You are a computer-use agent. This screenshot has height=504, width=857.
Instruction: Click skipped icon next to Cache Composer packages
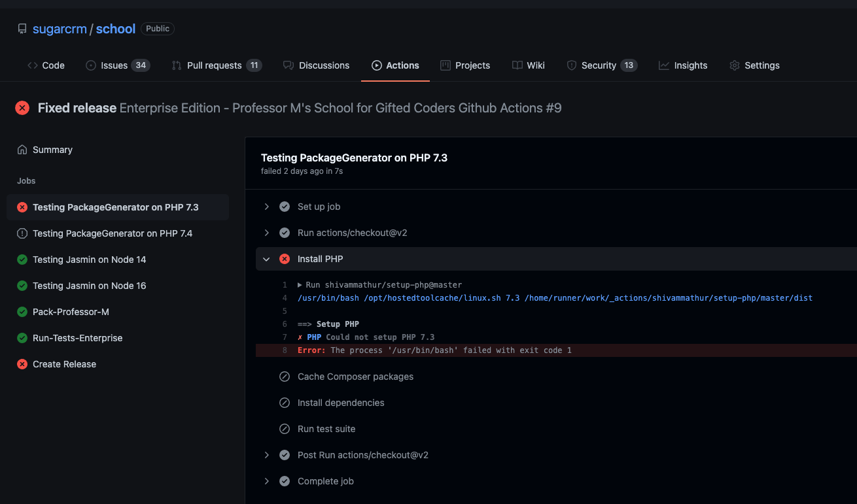click(285, 377)
